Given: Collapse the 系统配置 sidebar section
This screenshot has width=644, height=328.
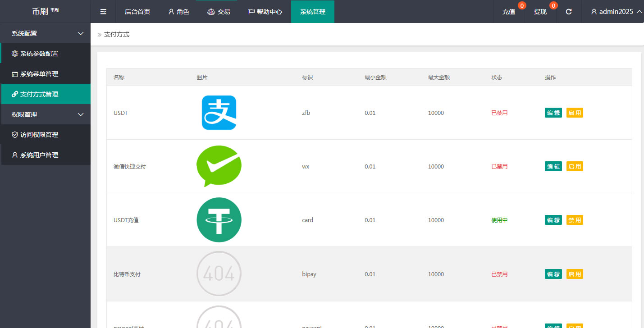Looking at the screenshot, I should click(45, 33).
